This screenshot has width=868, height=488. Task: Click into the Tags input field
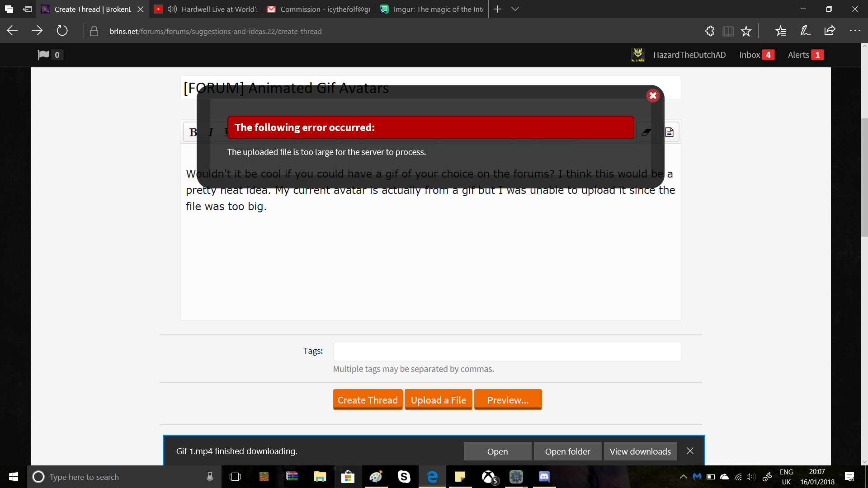click(x=507, y=351)
